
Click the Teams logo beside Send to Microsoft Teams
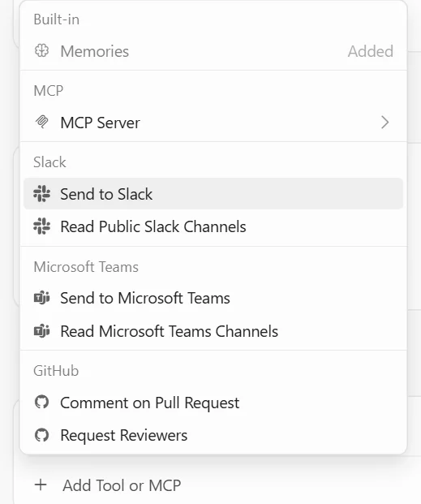click(x=42, y=298)
